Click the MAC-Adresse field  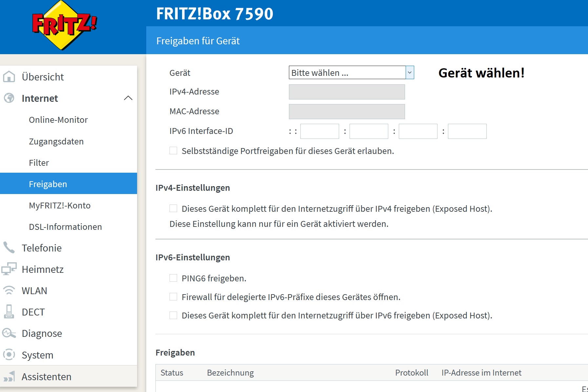click(347, 112)
